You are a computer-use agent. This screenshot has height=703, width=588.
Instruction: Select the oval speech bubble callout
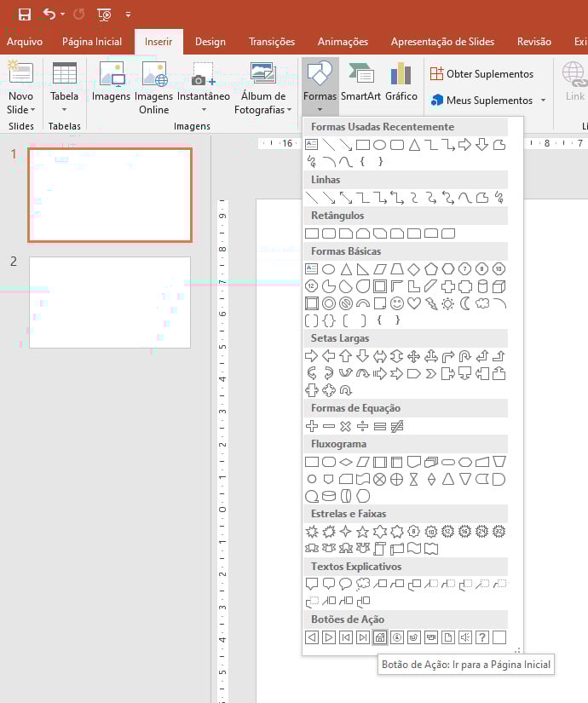[346, 585]
